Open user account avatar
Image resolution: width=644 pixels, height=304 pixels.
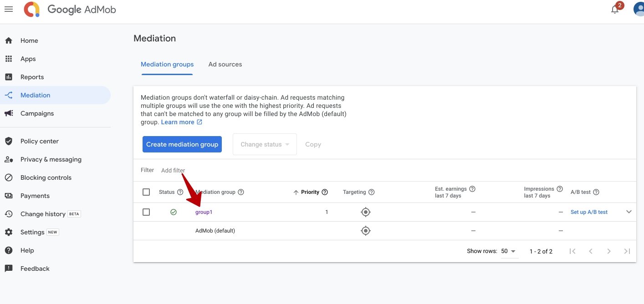click(639, 10)
